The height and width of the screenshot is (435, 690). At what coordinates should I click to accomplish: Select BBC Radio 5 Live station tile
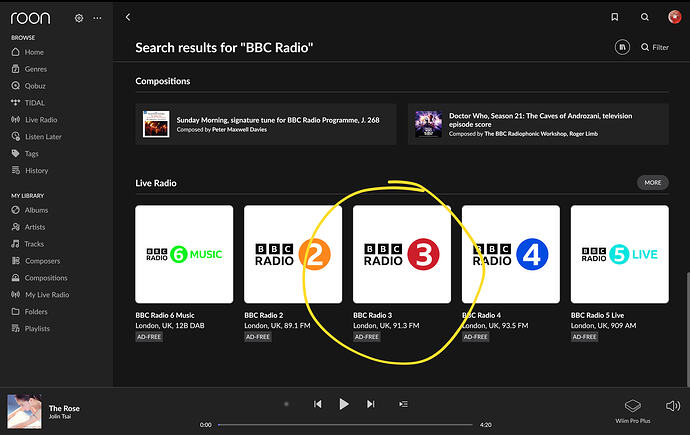point(620,254)
